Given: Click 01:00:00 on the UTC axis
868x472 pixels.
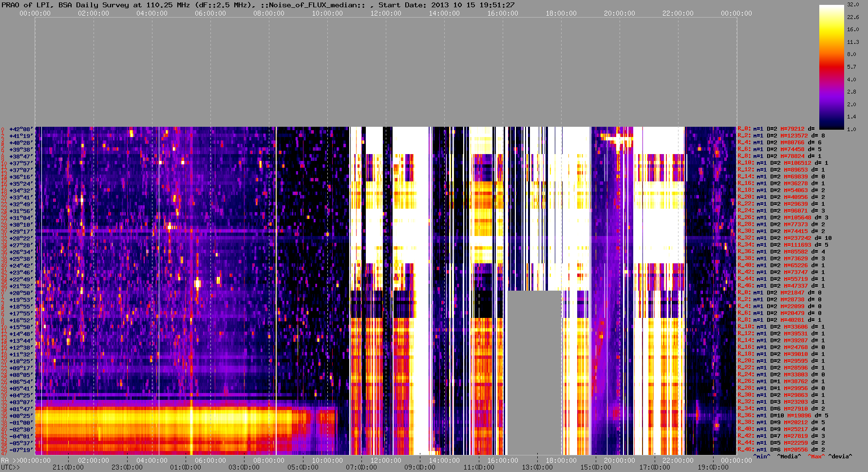Looking at the screenshot, I should [185, 468].
